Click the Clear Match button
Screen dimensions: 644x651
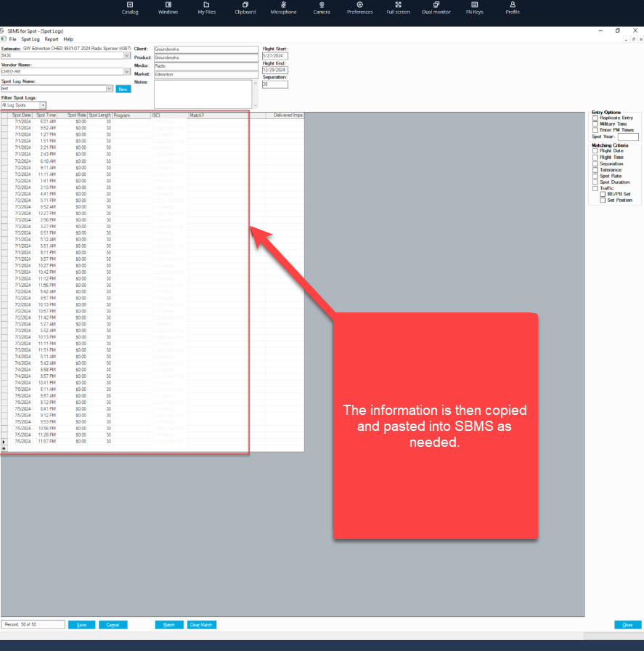click(x=202, y=625)
